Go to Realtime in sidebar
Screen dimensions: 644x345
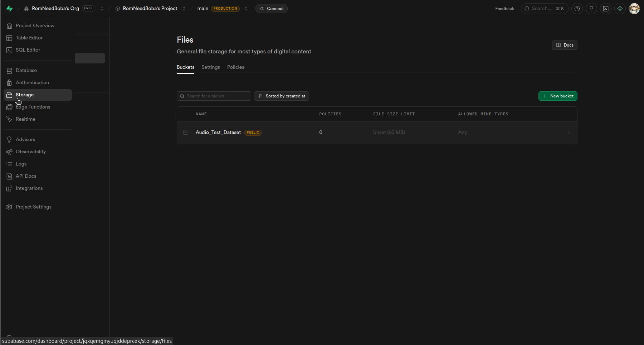25,119
